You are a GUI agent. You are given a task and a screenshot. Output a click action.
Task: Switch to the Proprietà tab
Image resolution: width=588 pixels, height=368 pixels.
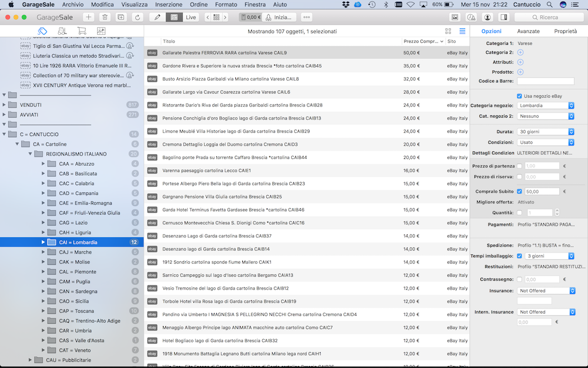point(566,32)
